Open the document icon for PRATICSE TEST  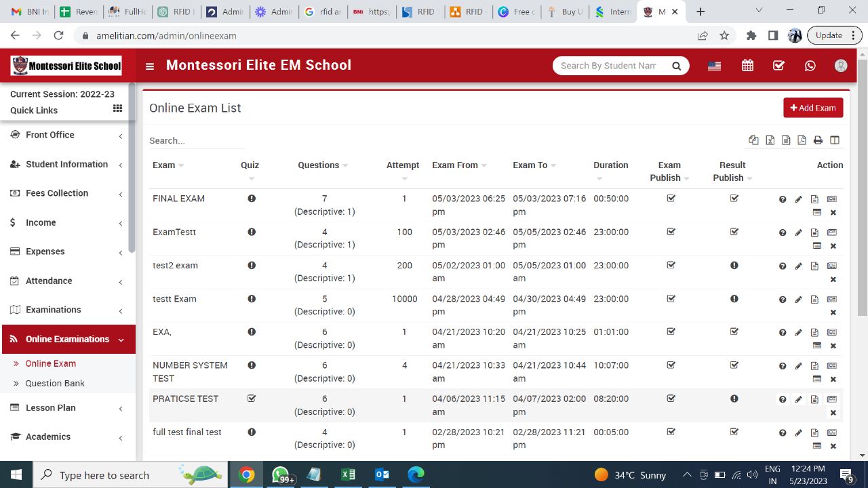coord(815,399)
